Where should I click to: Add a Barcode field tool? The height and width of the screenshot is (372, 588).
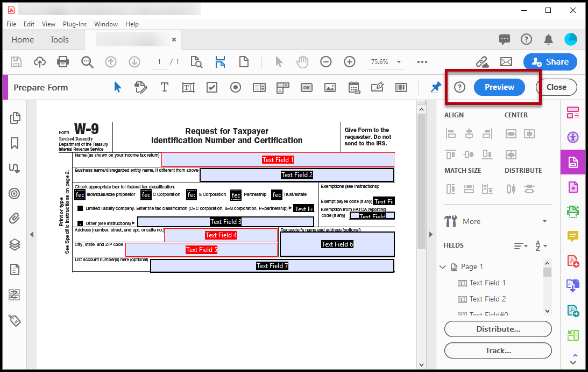tap(401, 87)
